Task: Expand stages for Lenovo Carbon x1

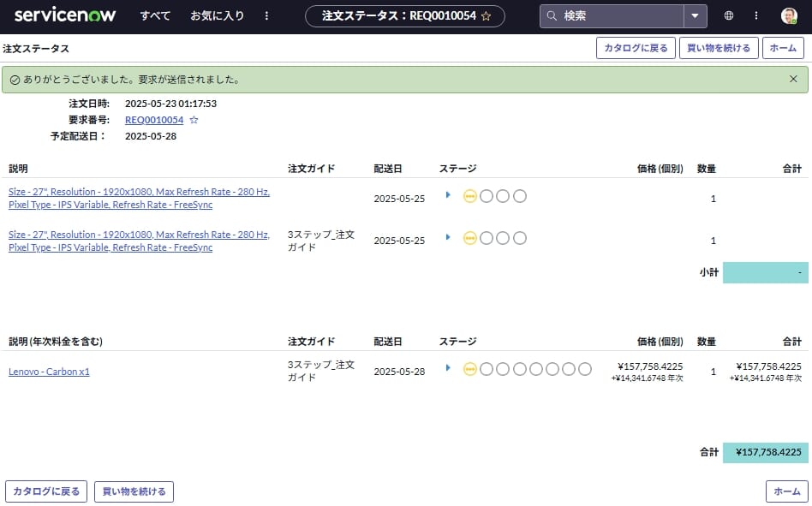Action: [x=448, y=368]
